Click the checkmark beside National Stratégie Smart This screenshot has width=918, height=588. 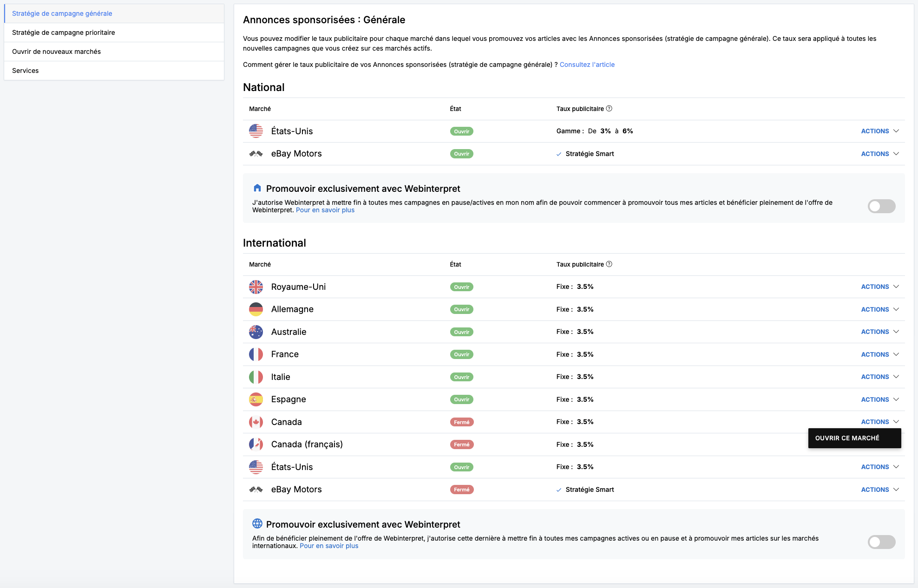(559, 154)
